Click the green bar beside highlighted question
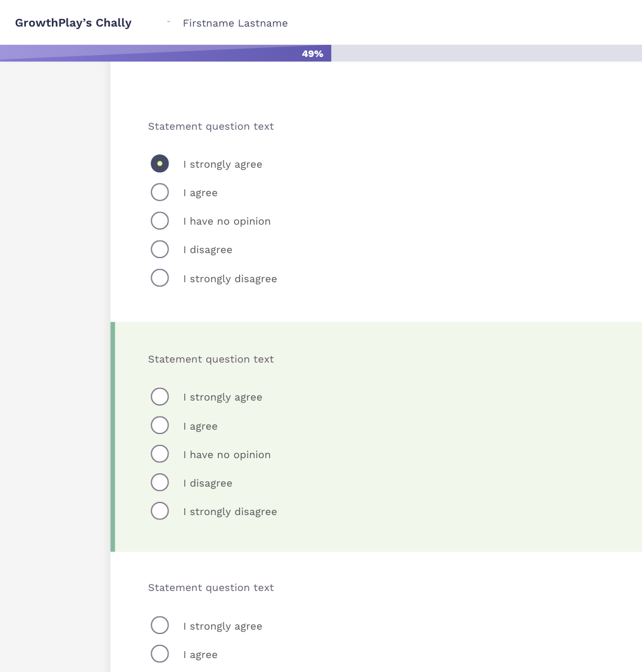This screenshot has width=642, height=672. pyautogui.click(x=113, y=437)
